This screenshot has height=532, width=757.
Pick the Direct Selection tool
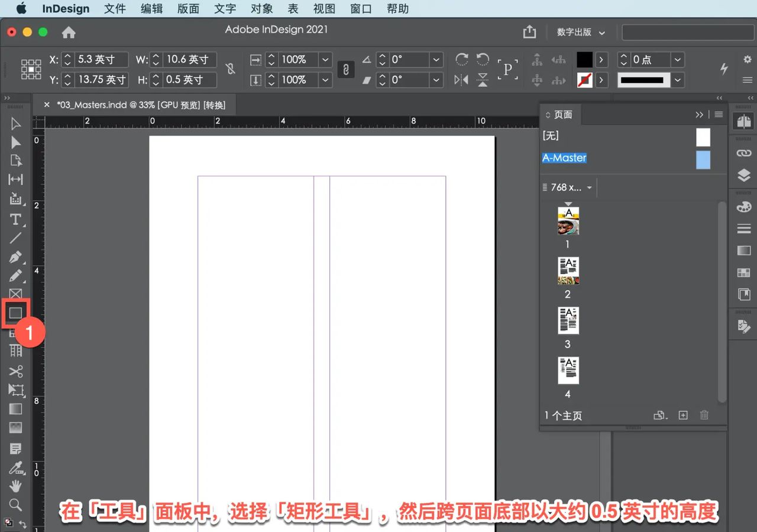point(16,142)
